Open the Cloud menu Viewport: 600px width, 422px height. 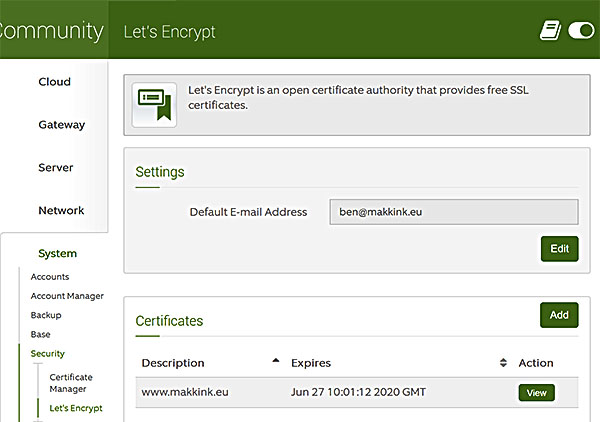[x=54, y=82]
